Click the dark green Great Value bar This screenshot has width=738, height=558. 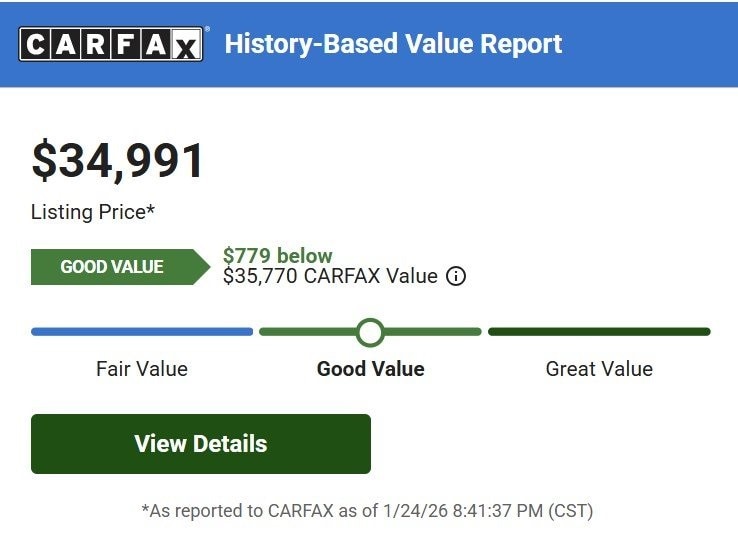599,332
